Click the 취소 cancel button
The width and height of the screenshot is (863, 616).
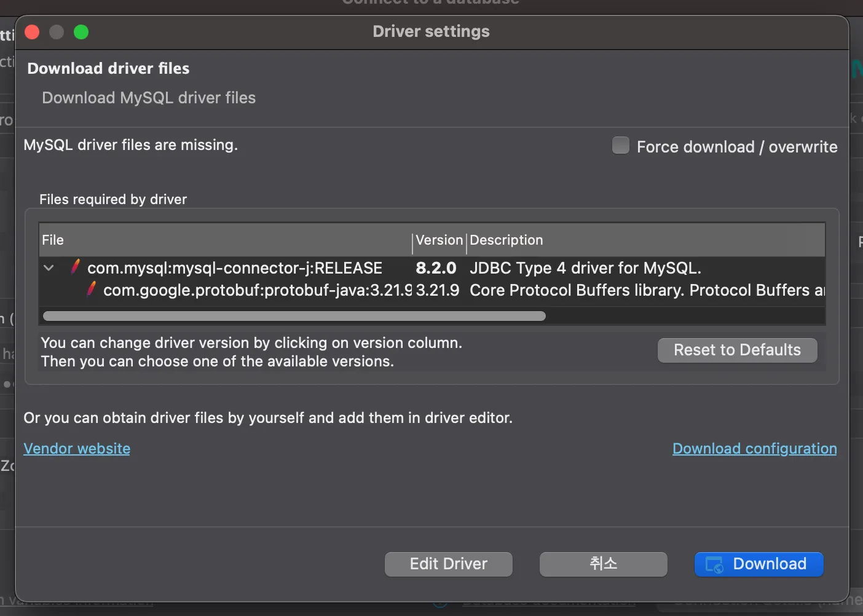coord(604,564)
